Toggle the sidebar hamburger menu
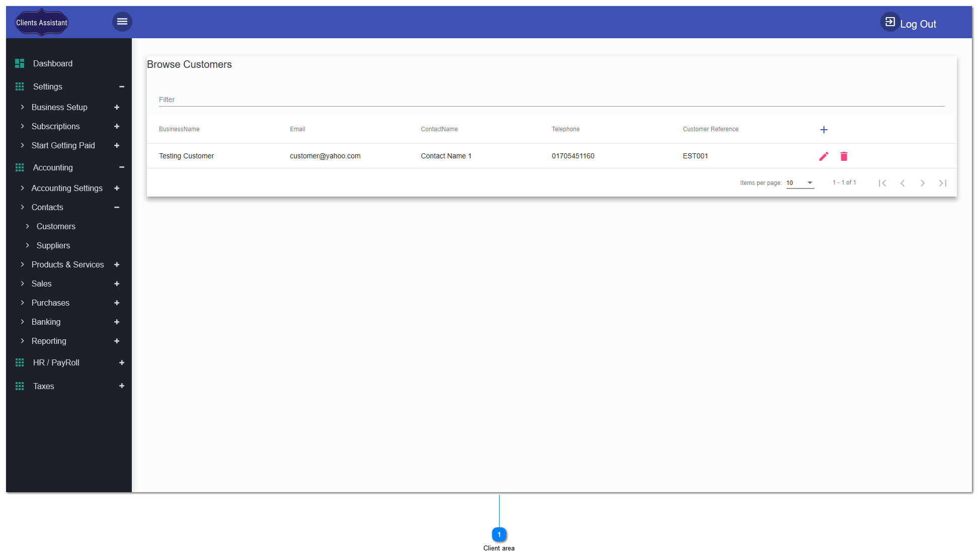980x560 pixels. [x=122, y=22]
